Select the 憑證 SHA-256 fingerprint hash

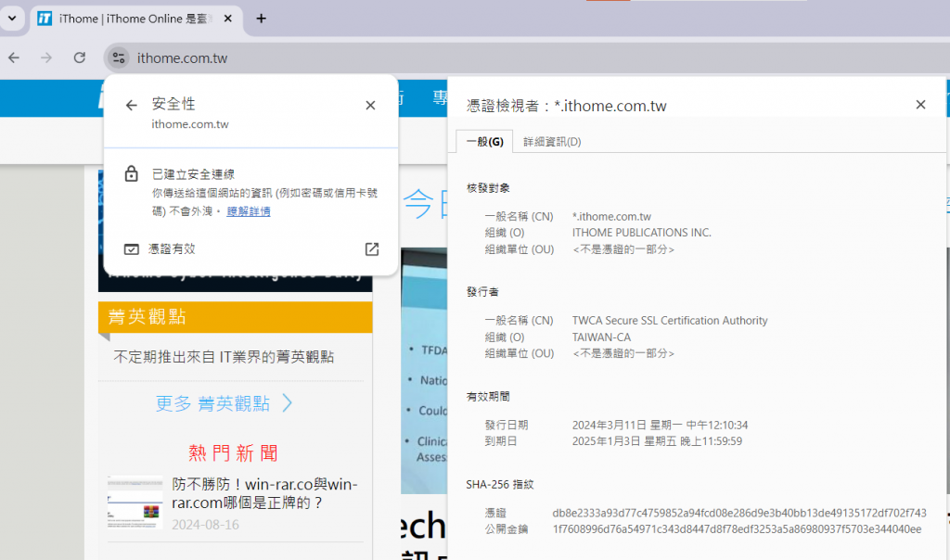coord(739,513)
